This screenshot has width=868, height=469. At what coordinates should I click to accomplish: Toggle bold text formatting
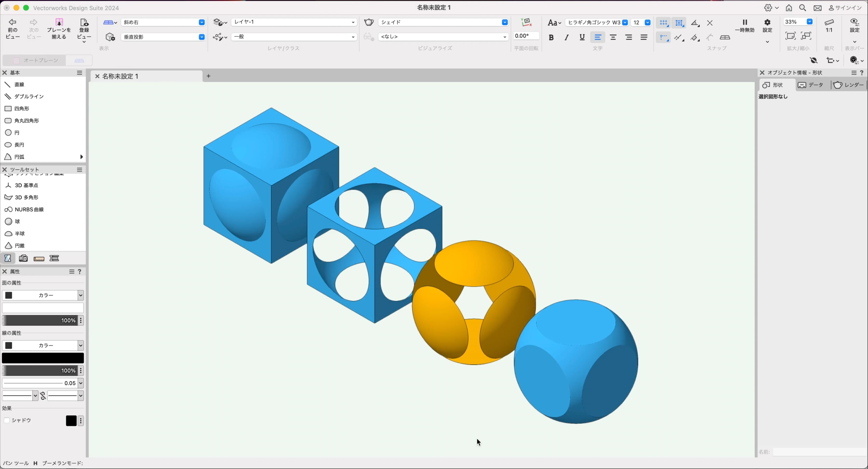(x=551, y=37)
